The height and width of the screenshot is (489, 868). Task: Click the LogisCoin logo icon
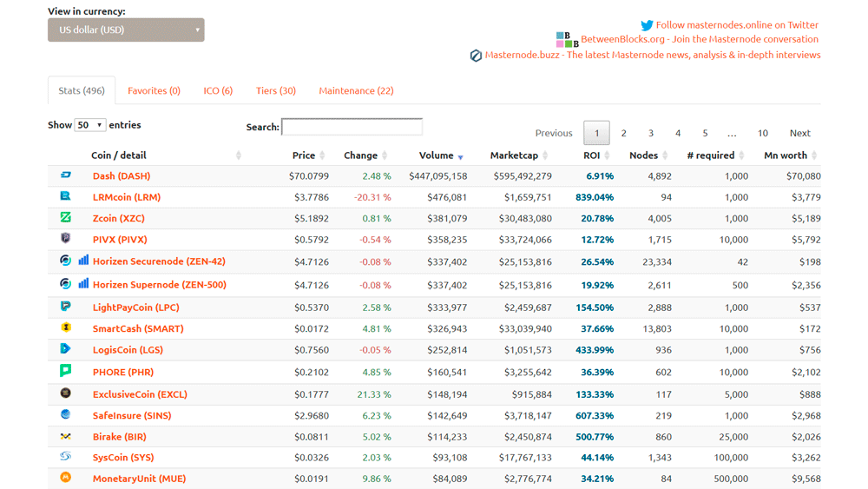(x=65, y=348)
